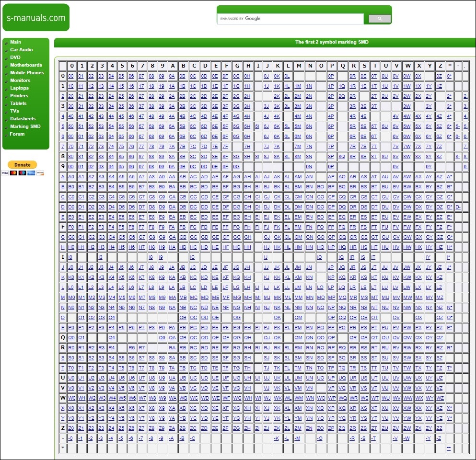The height and width of the screenshot is (460, 476).
Task: Click the 4Z marking code link
Action: [x=439, y=116]
